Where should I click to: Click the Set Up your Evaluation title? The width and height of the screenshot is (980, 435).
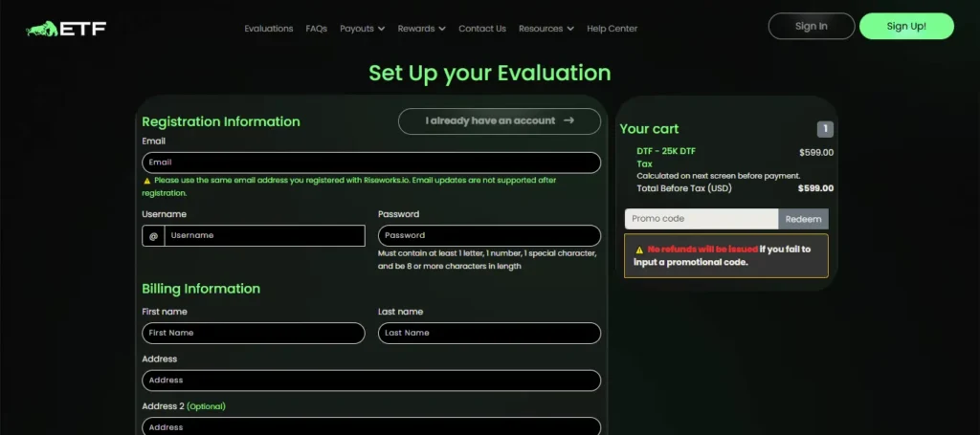(x=489, y=73)
